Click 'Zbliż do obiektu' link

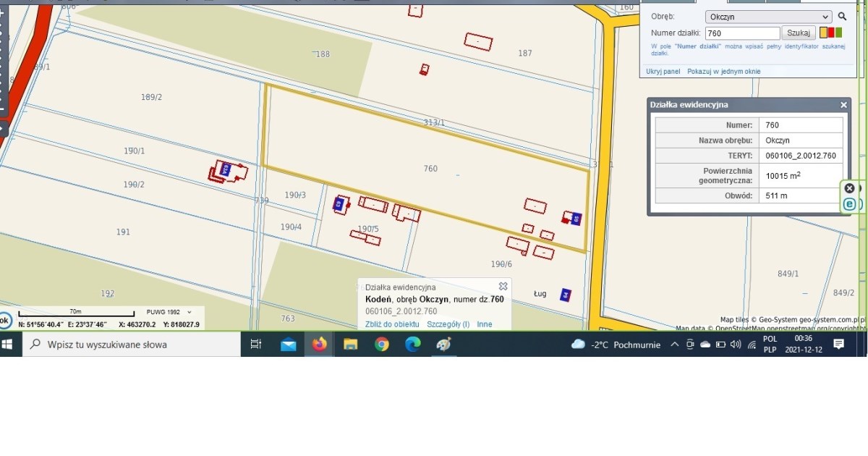(x=392, y=324)
